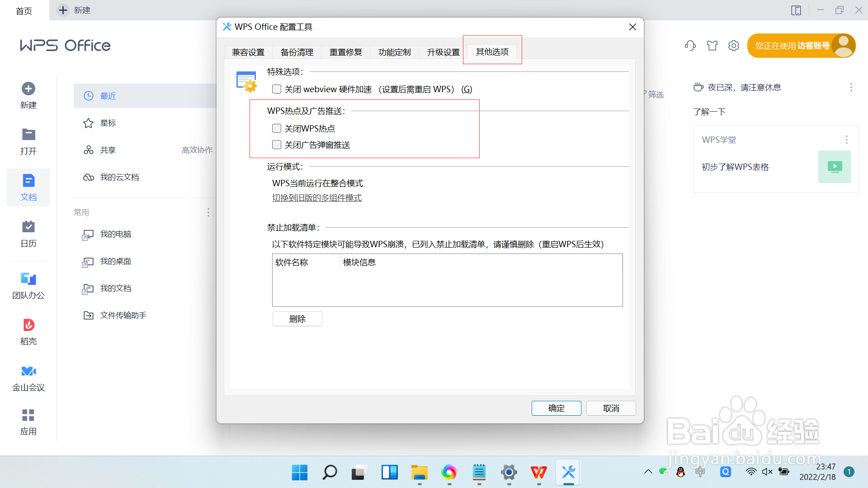This screenshot has height=488, width=868.
Task: Open WPS学堂 card options dots
Action: click(846, 140)
